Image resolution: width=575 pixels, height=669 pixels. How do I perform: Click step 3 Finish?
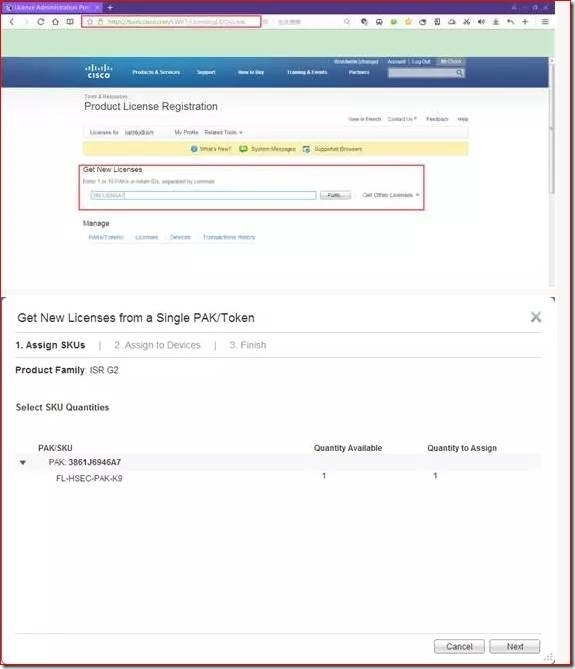(x=247, y=345)
